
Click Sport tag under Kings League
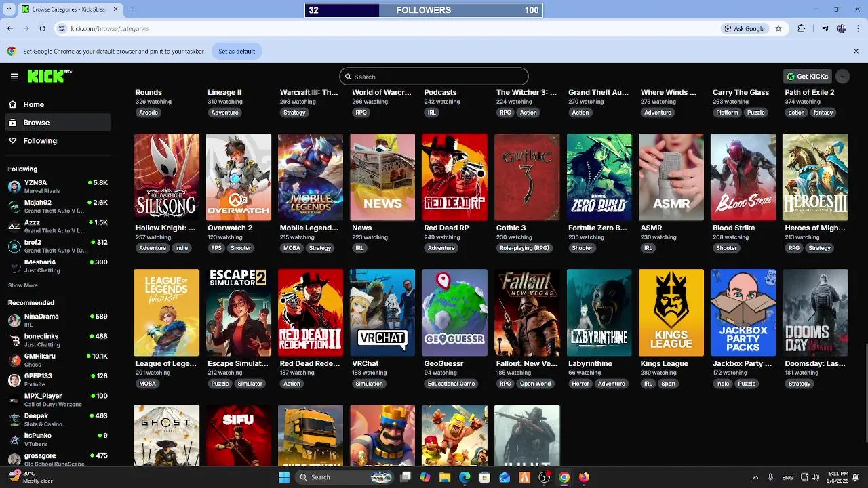(x=669, y=384)
